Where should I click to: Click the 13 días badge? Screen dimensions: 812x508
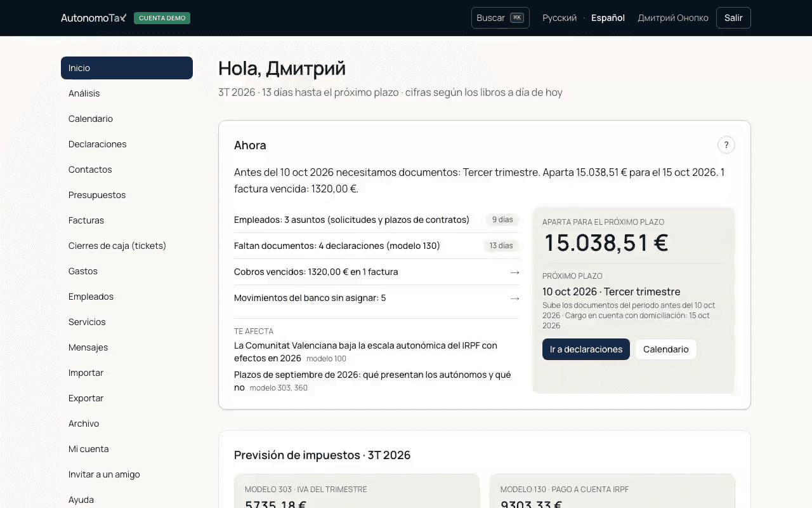click(x=501, y=246)
